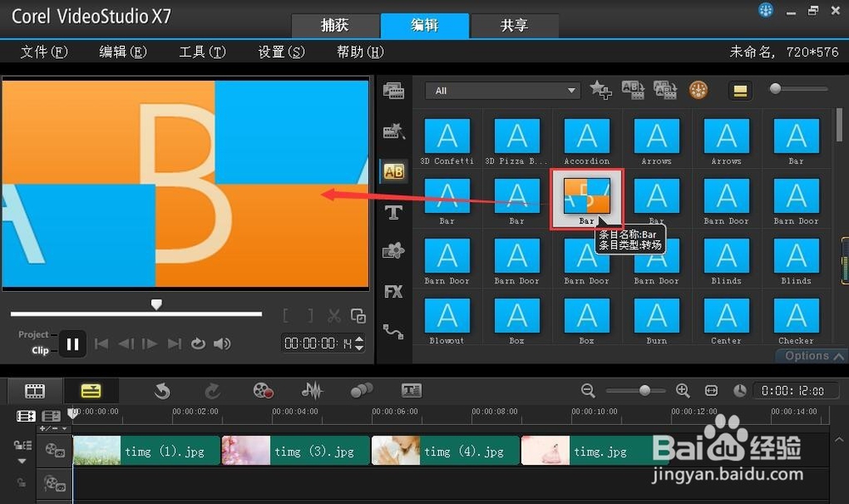The width and height of the screenshot is (849, 504).
Task: Switch to the 共享 tab
Action: [x=514, y=25]
